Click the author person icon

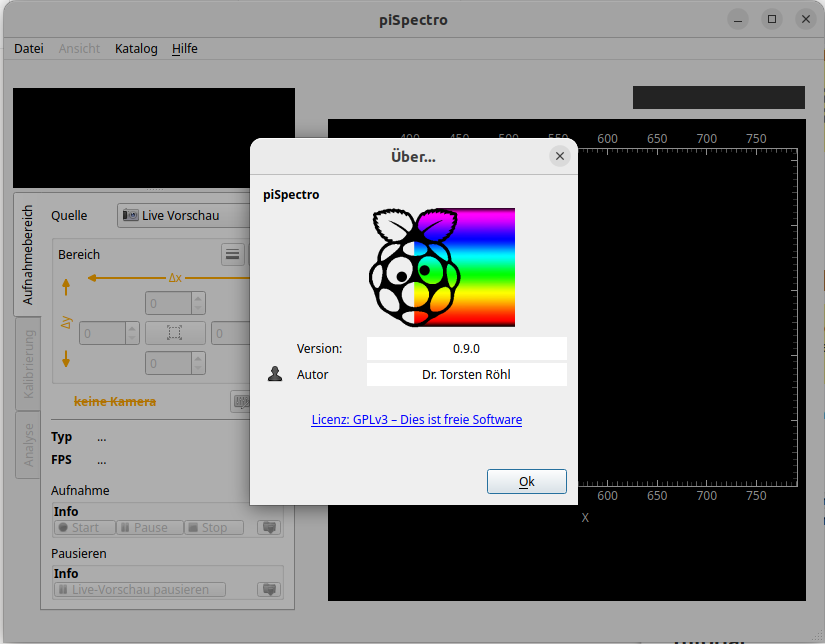pyautogui.click(x=275, y=374)
